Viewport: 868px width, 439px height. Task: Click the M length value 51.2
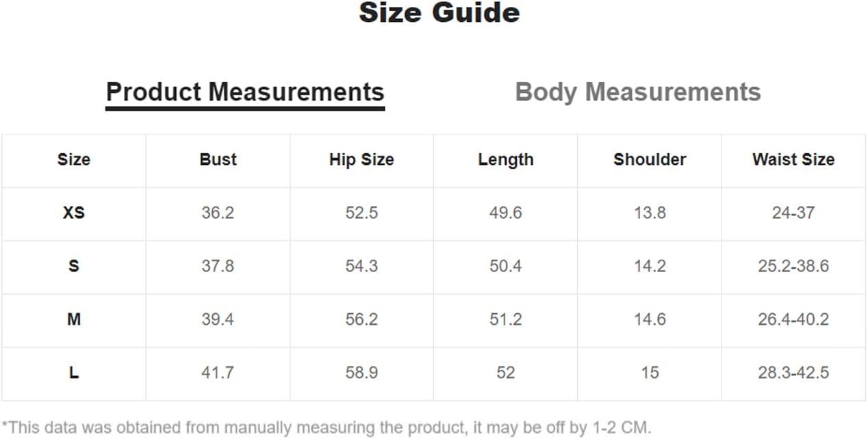click(x=505, y=319)
